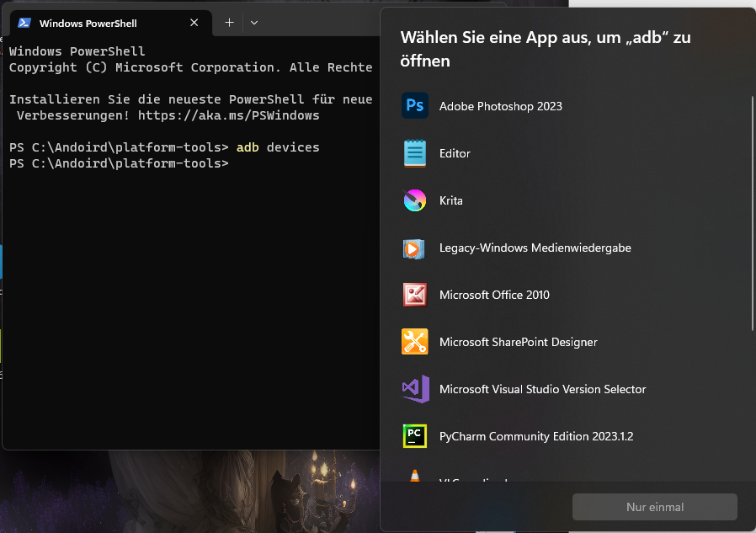Click the Nur einmal button
Viewport: 756px width, 533px height.
pyautogui.click(x=655, y=506)
